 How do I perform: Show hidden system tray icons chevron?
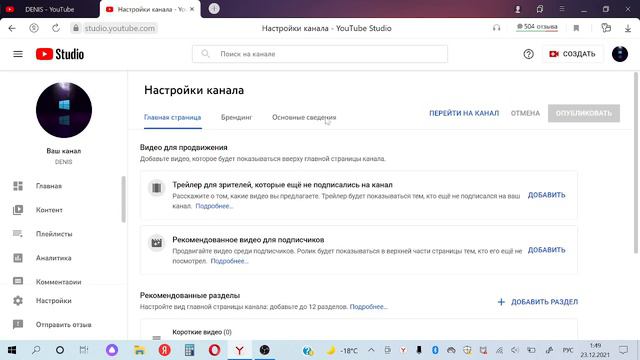click(x=371, y=350)
